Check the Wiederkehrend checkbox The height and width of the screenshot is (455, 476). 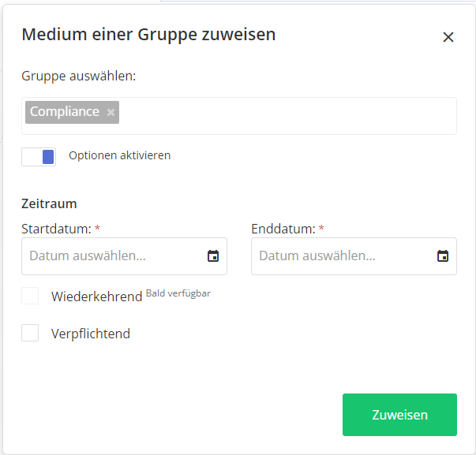point(30,296)
